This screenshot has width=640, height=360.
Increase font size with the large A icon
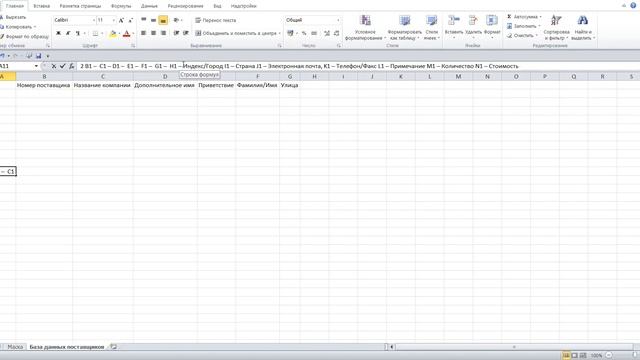(x=121, y=20)
